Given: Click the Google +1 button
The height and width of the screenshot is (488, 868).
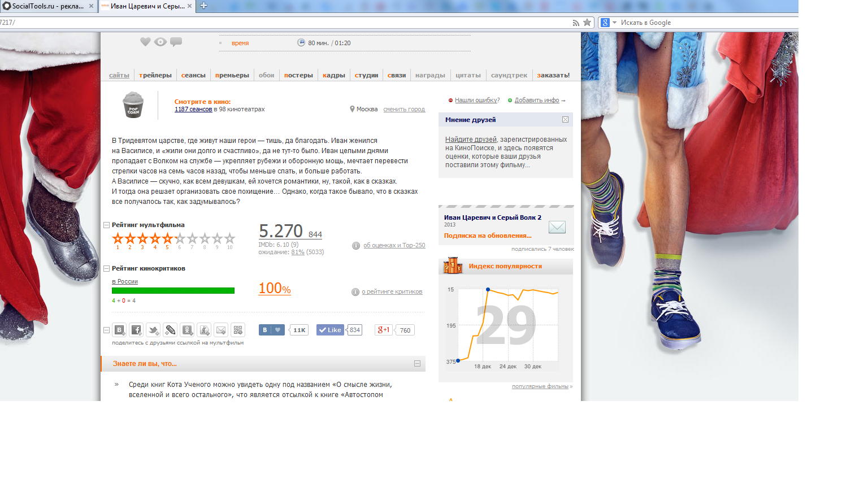Looking at the screenshot, I should pyautogui.click(x=384, y=330).
